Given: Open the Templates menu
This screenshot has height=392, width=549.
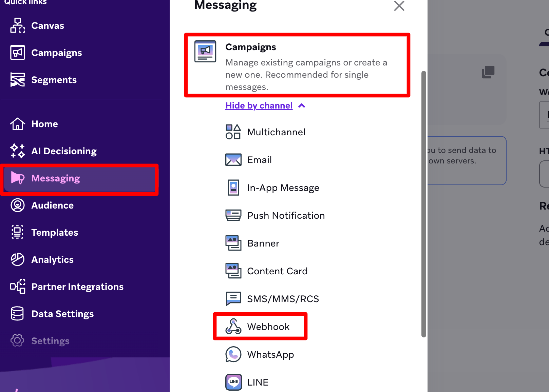Looking at the screenshot, I should click(55, 232).
